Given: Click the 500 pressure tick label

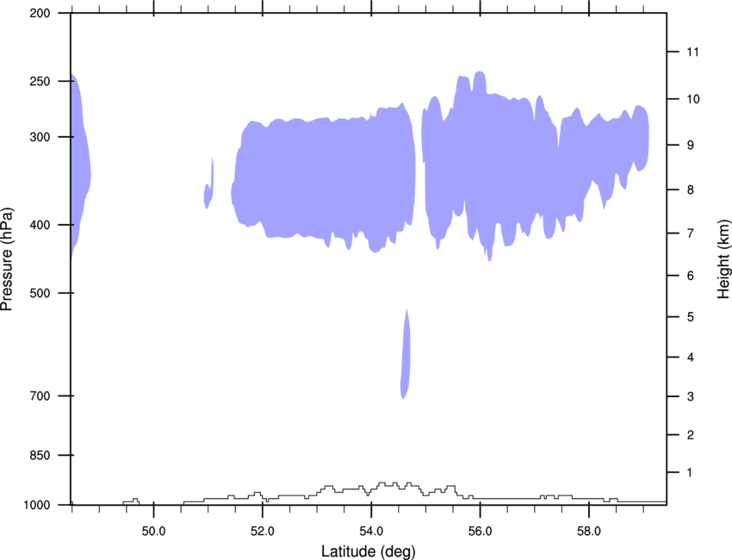Looking at the screenshot, I should click(x=40, y=293).
